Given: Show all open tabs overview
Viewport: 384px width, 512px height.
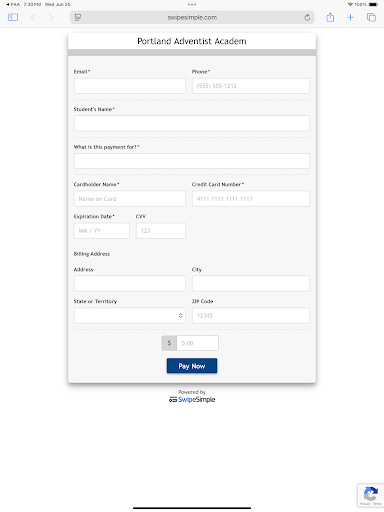Looking at the screenshot, I should [x=371, y=17].
